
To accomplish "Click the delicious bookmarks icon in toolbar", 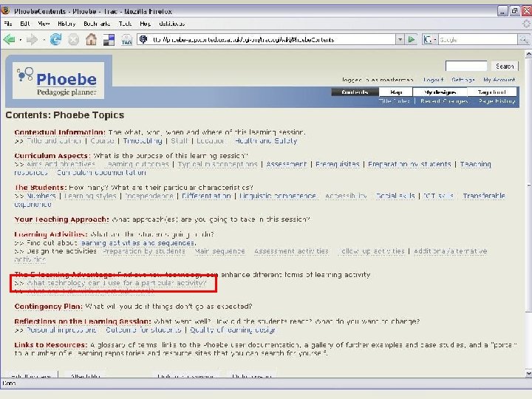I will [x=109, y=40].
